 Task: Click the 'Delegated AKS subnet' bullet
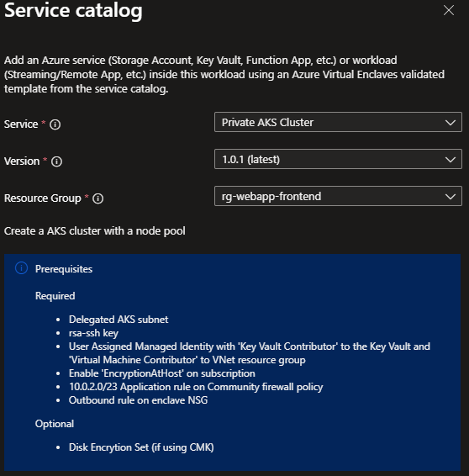click(119, 320)
